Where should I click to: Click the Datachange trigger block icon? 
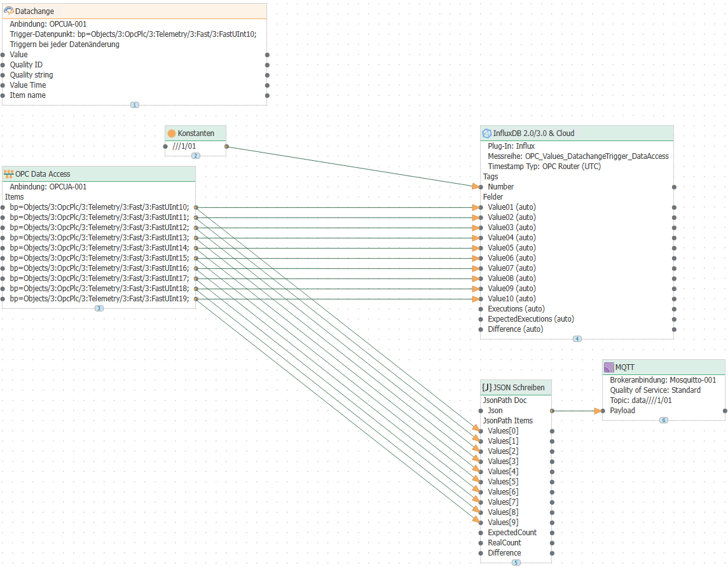pos(9,11)
